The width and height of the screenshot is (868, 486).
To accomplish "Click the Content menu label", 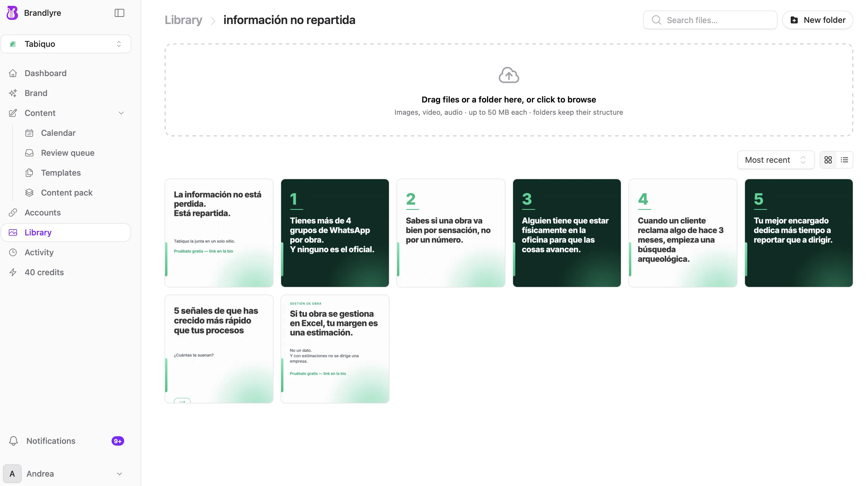I will click(40, 113).
